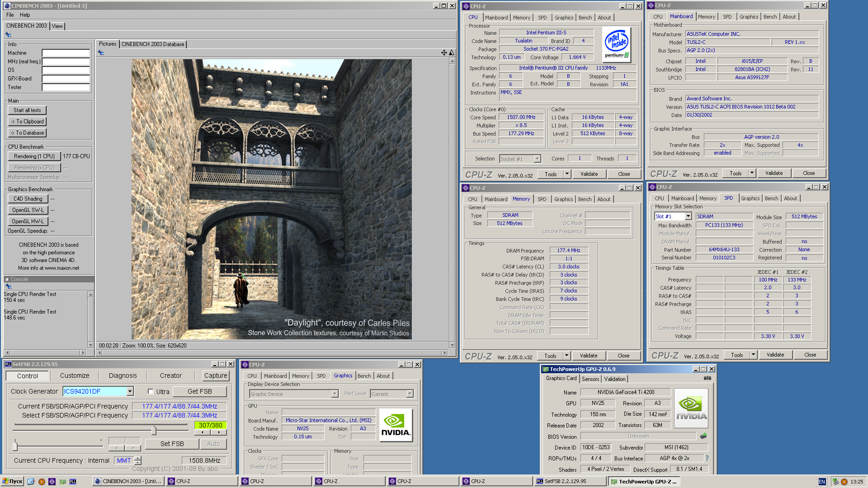
Task: Click the Rendering (1 CPU) button
Action: (x=34, y=156)
